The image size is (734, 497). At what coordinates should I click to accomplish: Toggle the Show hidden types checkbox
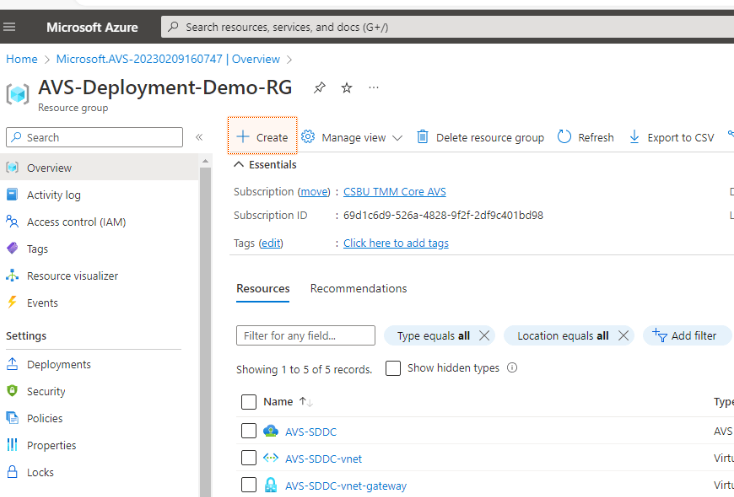[393, 368]
